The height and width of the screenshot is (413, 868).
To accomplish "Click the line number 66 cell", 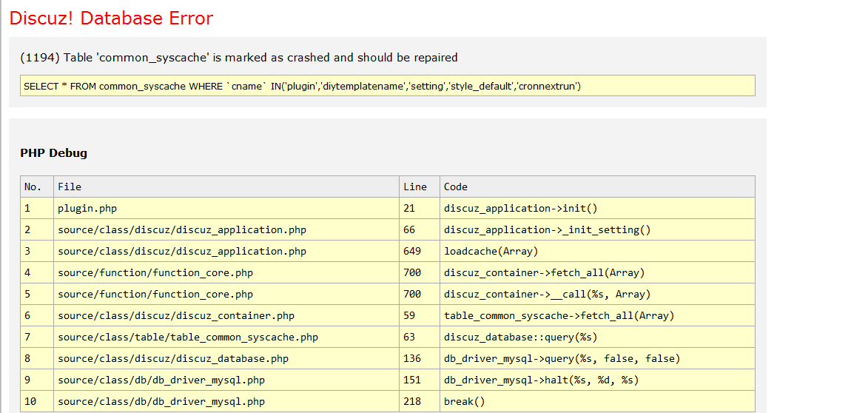I will [420, 229].
